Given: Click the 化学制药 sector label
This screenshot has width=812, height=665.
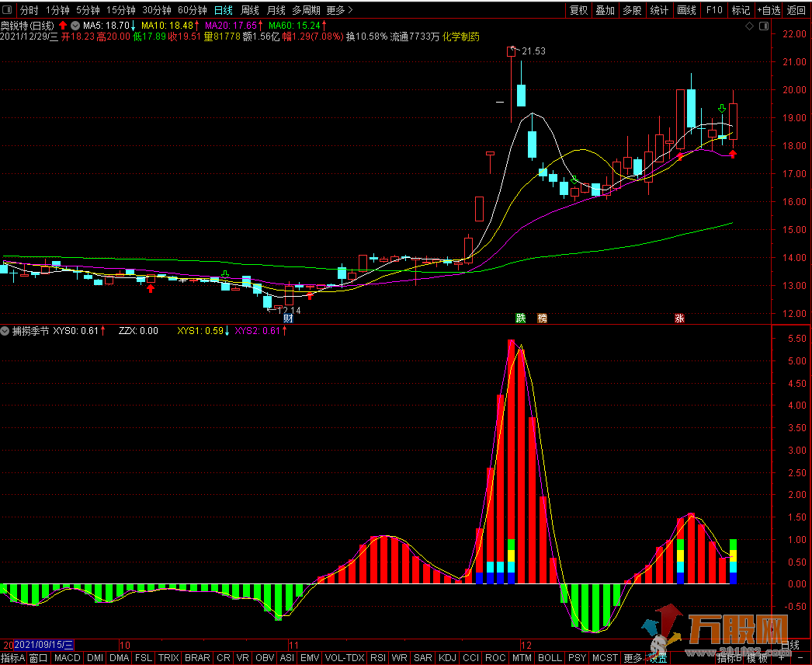Looking at the screenshot, I should coord(461,37).
